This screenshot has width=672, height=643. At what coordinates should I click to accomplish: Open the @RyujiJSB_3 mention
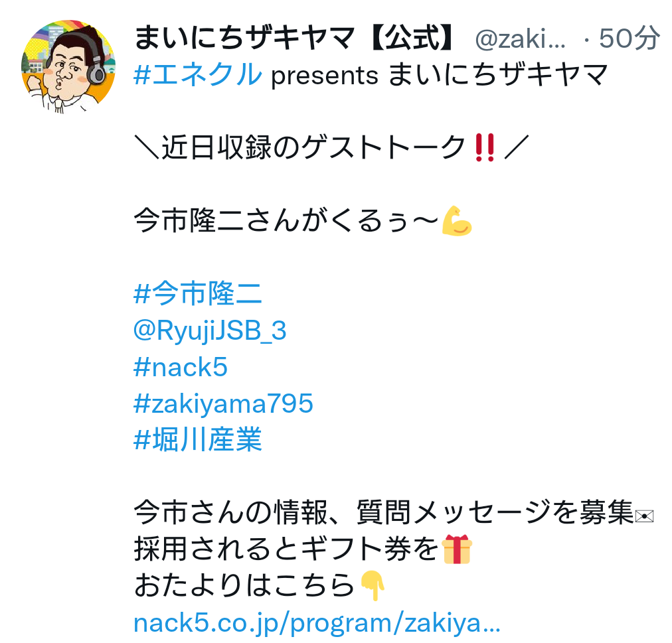coord(210,331)
